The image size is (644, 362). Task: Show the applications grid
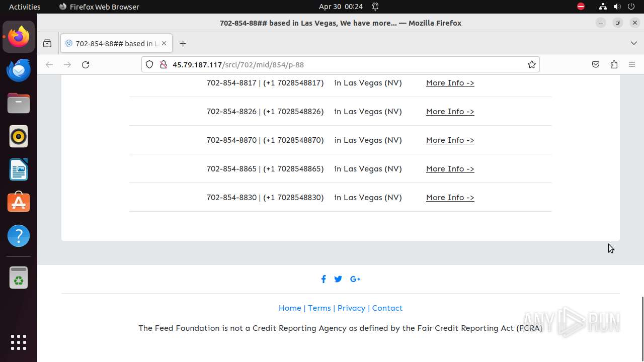(x=19, y=342)
